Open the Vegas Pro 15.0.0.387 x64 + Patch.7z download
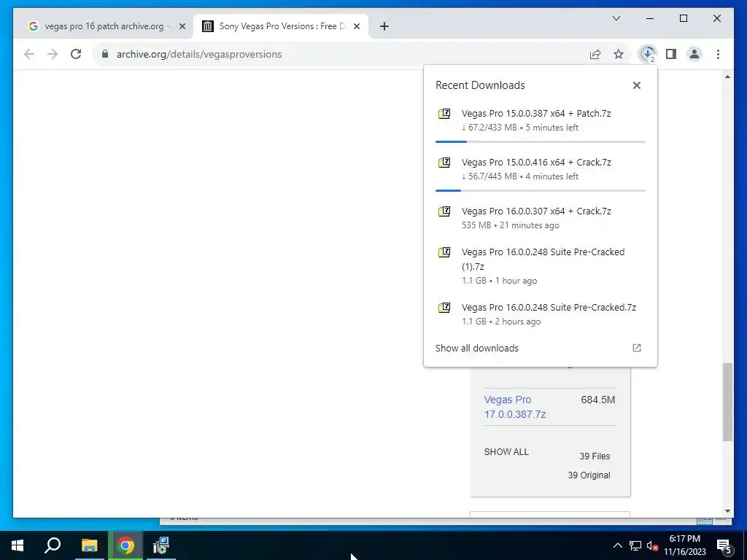The height and width of the screenshot is (560, 747). tap(541, 120)
